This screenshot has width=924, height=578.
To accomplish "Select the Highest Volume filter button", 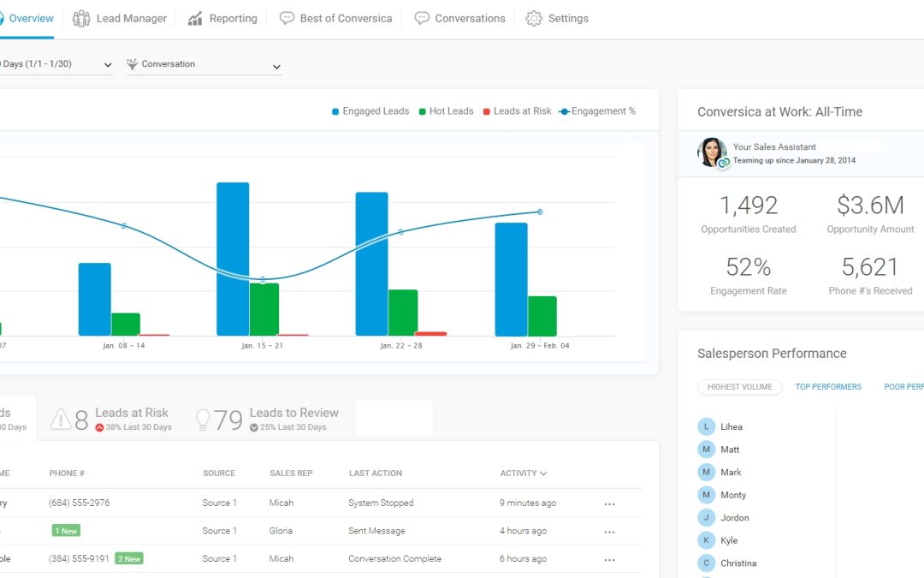I will coord(739,387).
